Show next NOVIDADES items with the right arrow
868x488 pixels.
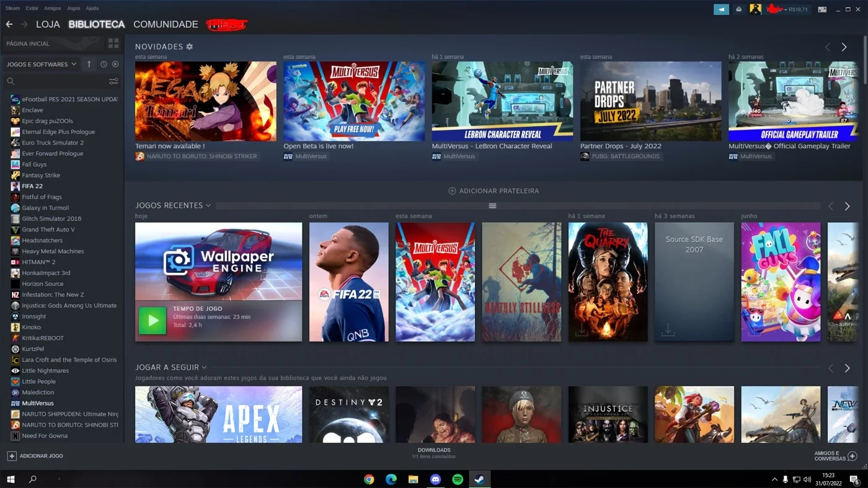tap(844, 47)
